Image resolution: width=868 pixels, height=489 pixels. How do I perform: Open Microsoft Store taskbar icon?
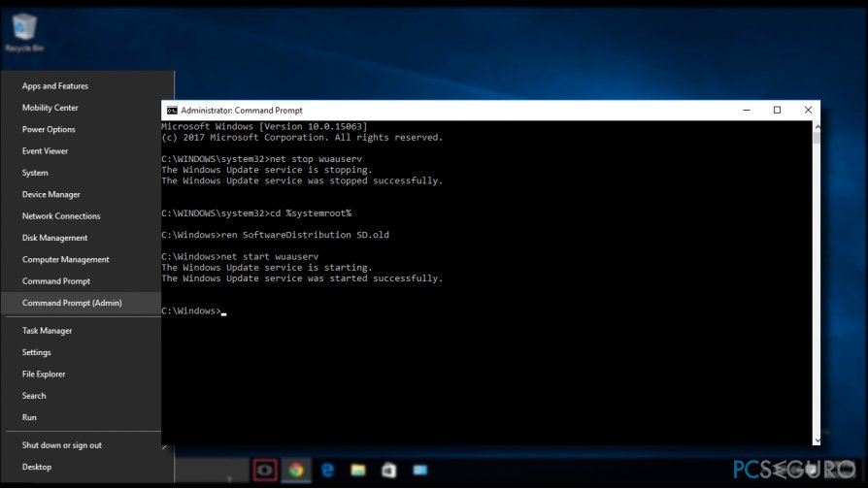click(x=389, y=471)
